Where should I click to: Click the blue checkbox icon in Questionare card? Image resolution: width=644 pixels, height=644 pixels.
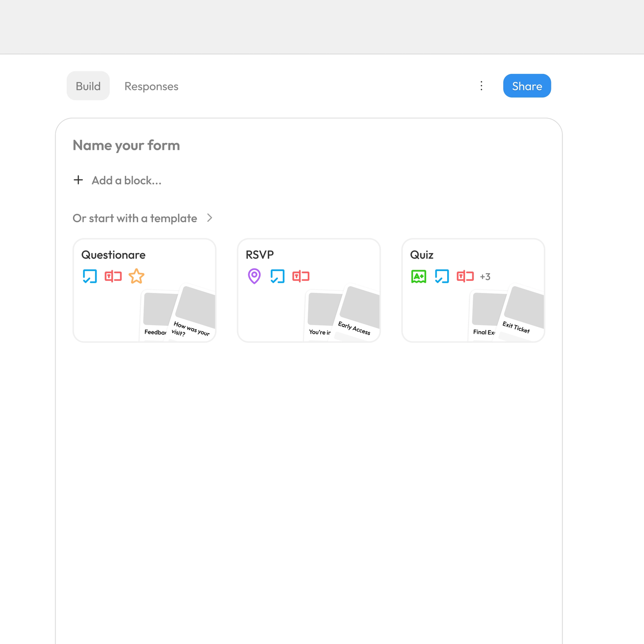pos(90,276)
